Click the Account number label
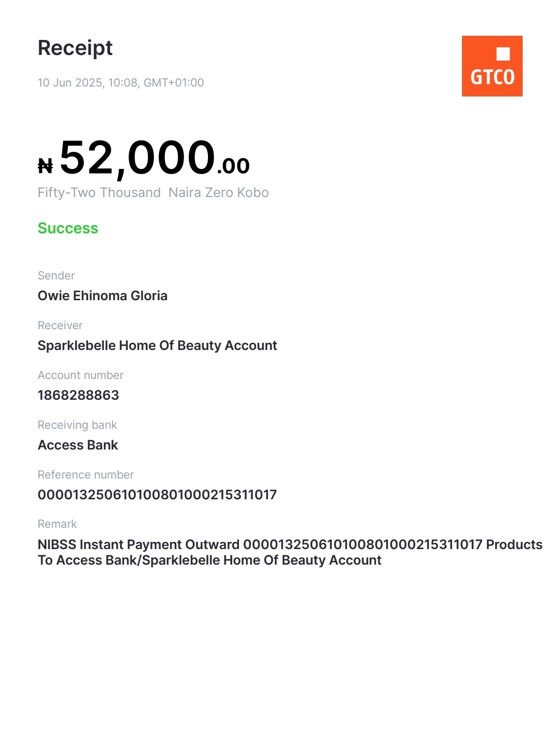 coord(80,375)
